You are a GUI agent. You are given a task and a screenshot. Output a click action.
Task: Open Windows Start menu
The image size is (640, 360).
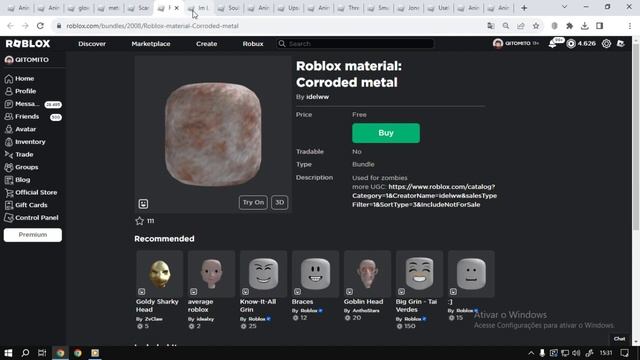8,353
